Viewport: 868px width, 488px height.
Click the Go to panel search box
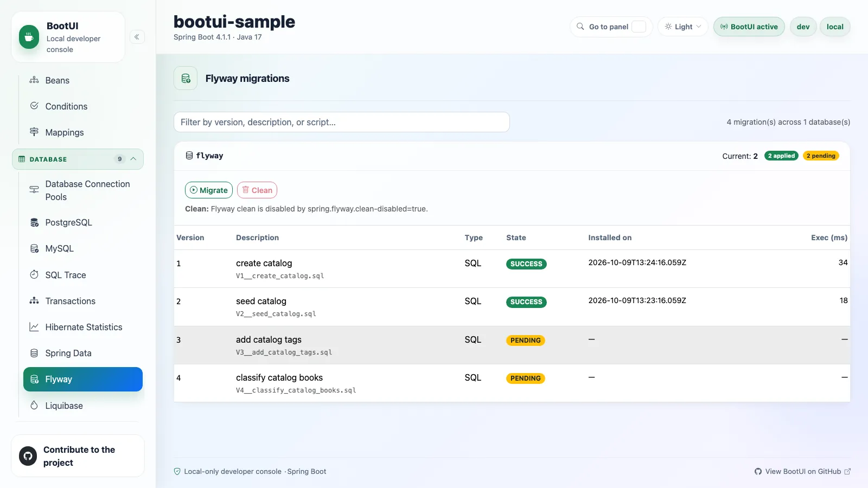coord(611,27)
